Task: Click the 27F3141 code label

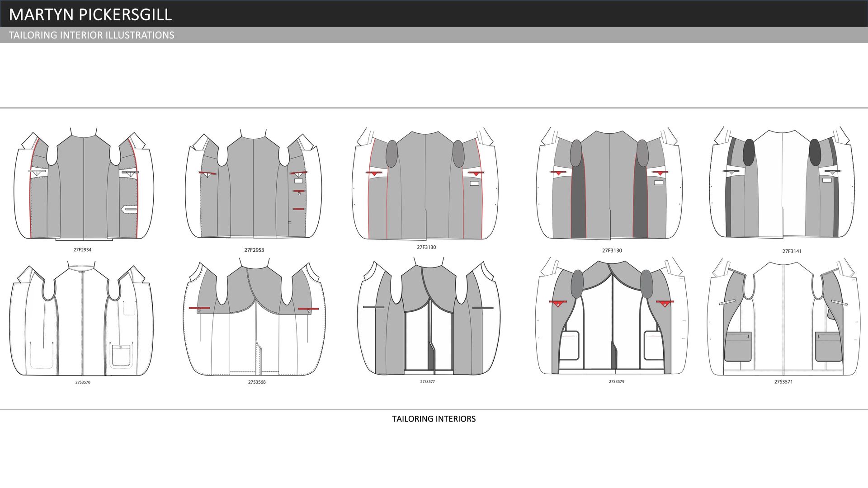Action: 792,252
